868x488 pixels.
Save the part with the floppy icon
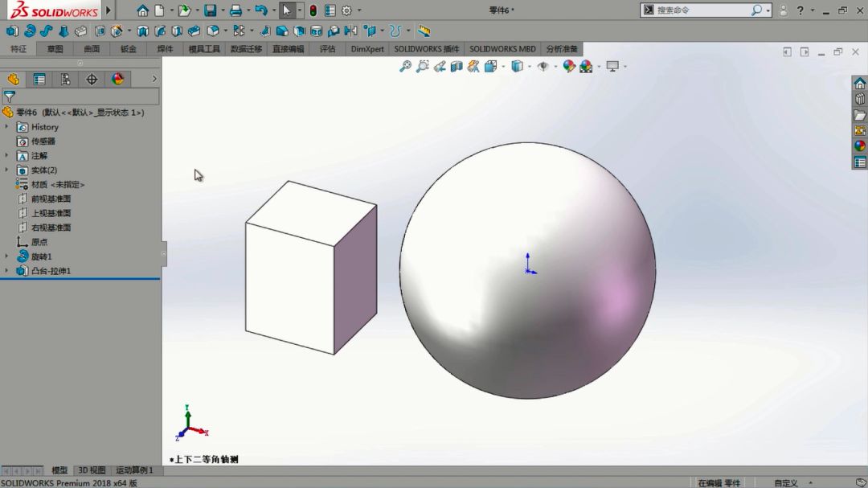(211, 10)
